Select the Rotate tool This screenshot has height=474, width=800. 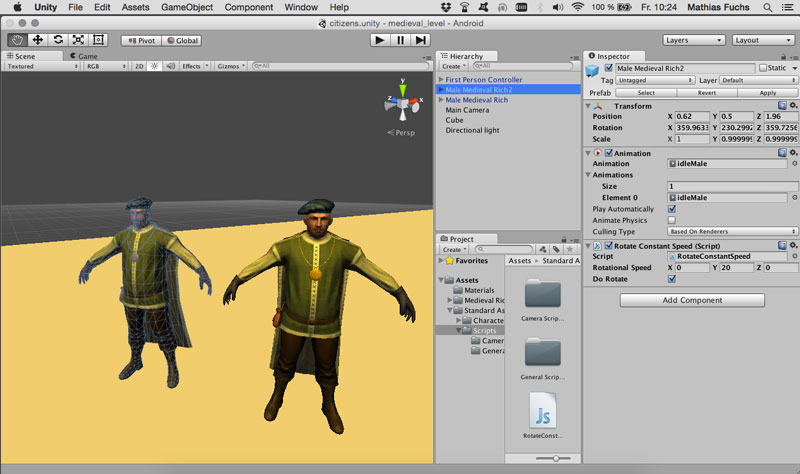(58, 40)
